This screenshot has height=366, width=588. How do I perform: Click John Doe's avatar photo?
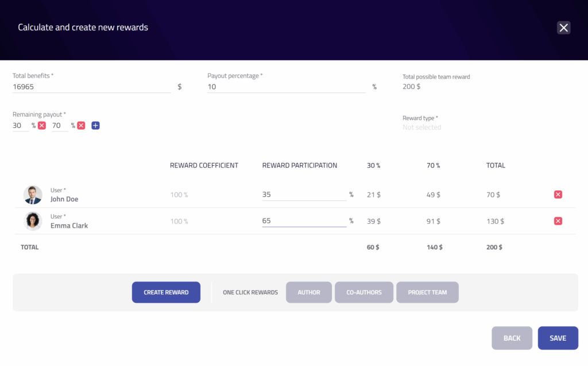tap(33, 195)
